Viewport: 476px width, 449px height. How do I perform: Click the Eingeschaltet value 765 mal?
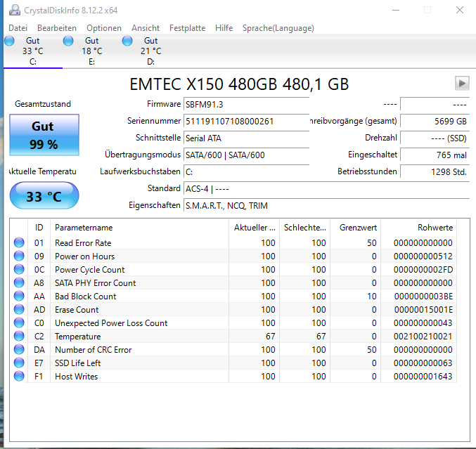click(x=435, y=155)
